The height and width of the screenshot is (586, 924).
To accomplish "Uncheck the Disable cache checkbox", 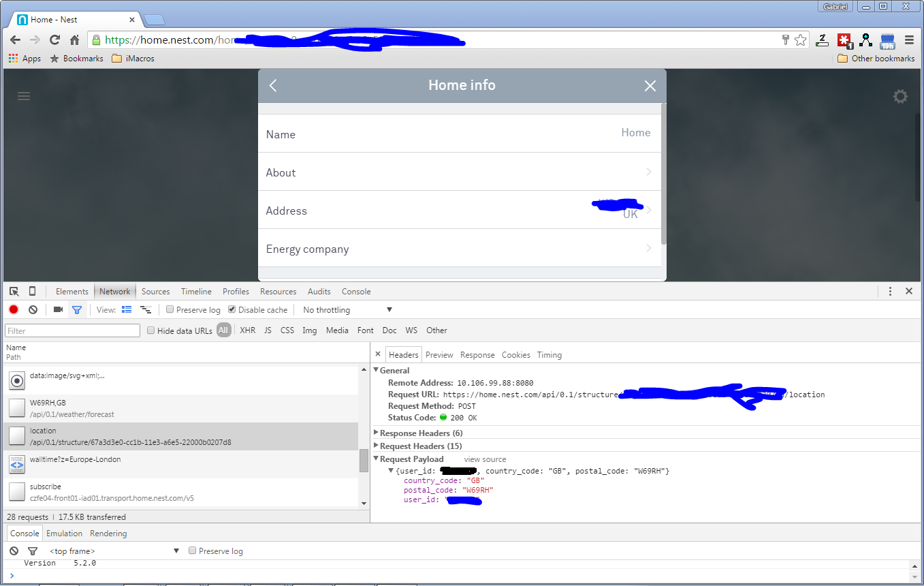I will (232, 310).
